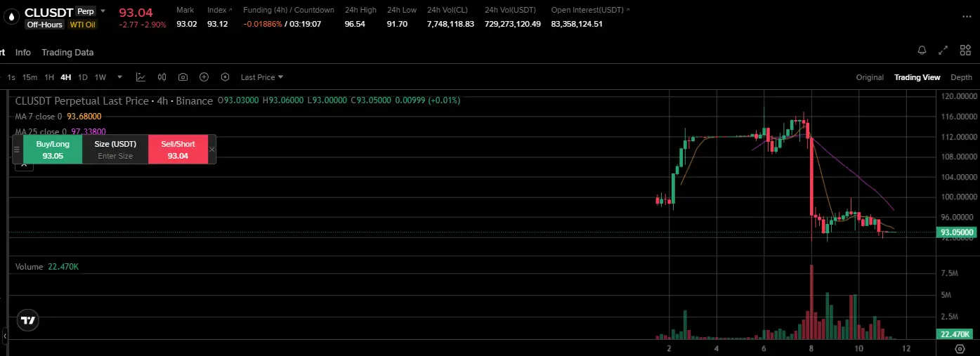
Task: Grab the order widget drag handle
Action: tap(18, 150)
